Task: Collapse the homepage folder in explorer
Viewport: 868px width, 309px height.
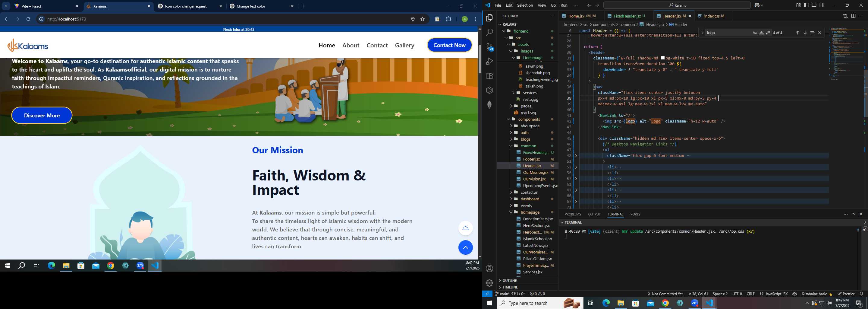Action: 530,212
